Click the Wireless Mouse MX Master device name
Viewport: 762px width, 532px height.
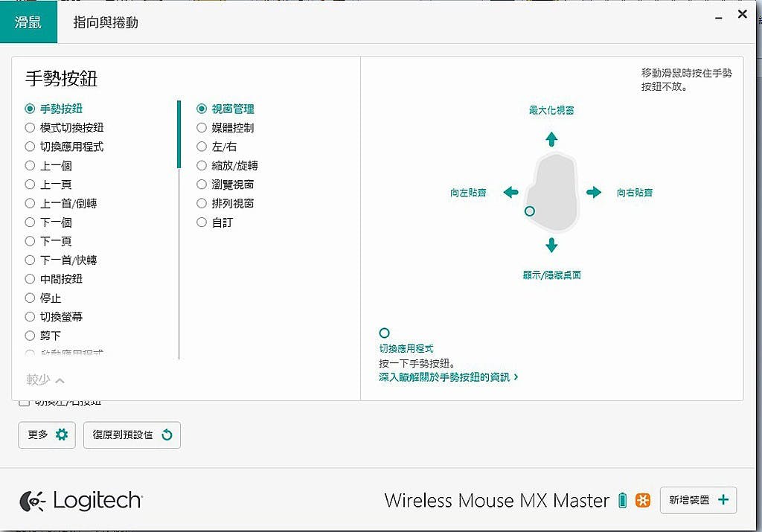pyautogui.click(x=496, y=501)
